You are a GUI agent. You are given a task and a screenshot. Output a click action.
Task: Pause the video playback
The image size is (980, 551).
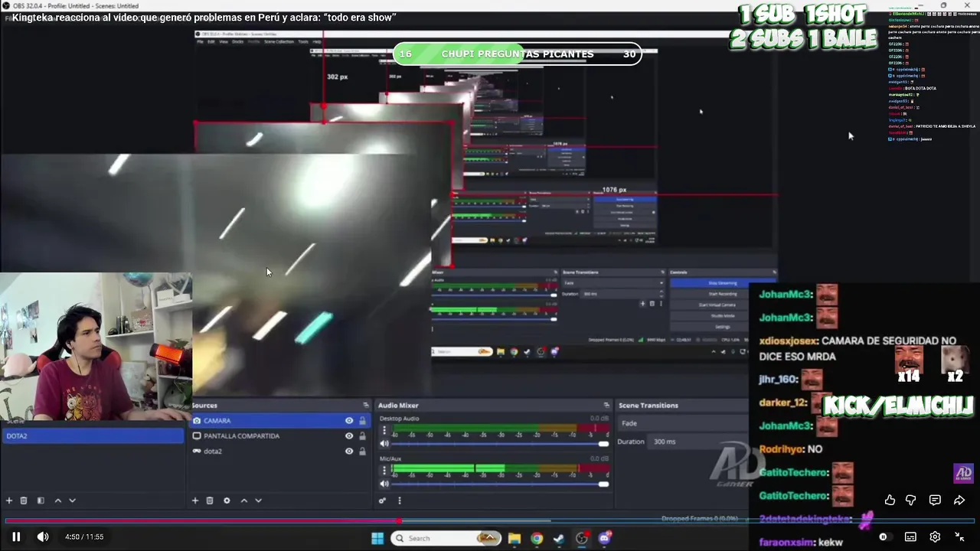(16, 536)
